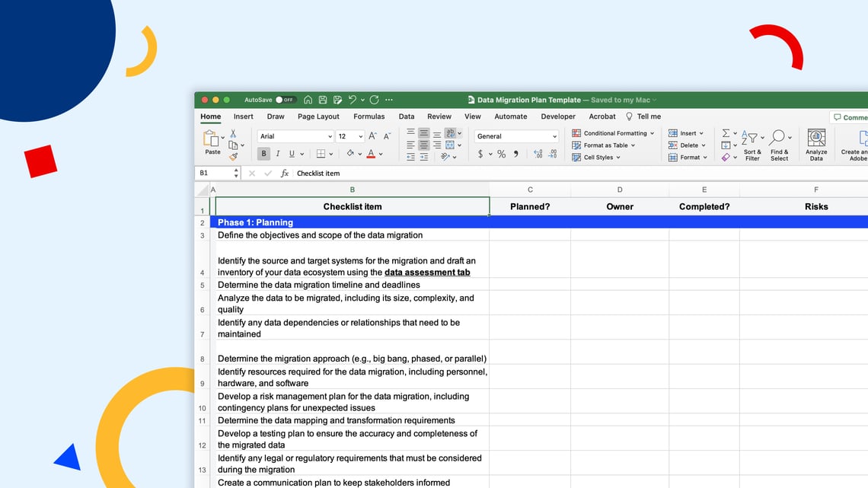The width and height of the screenshot is (868, 488).
Task: Click the Currency format dollar icon
Action: click(480, 155)
